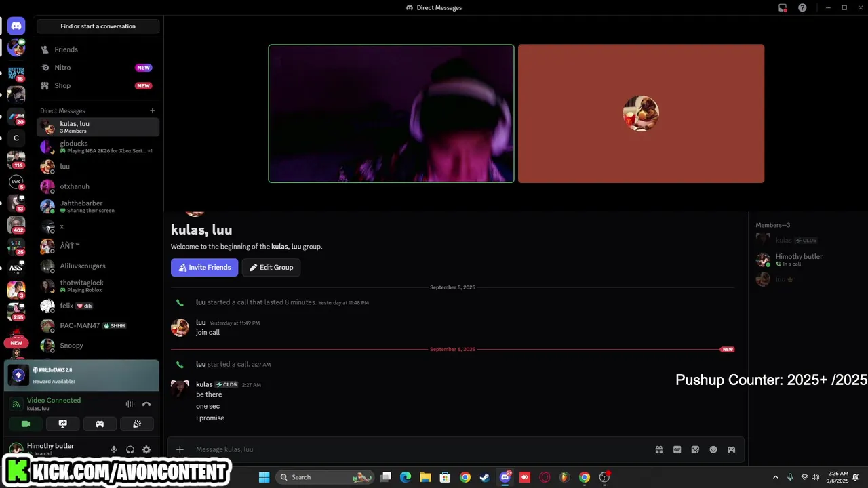Open DM with felix

(98, 306)
